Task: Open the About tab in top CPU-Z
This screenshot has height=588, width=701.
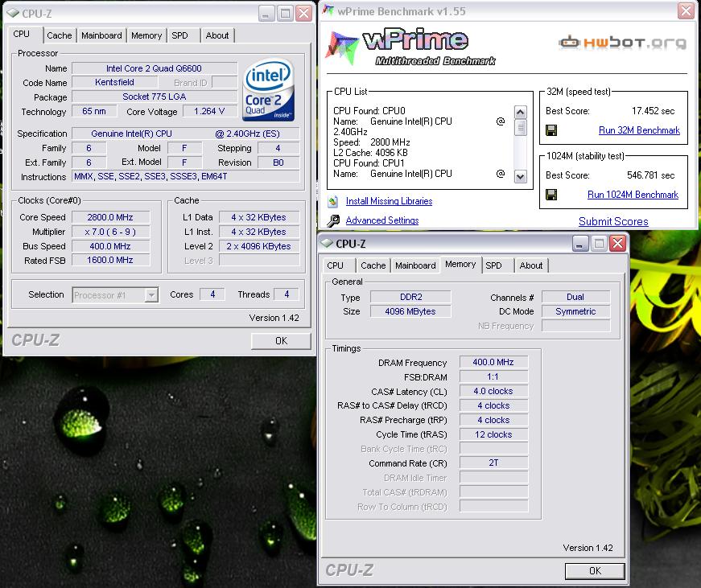Action: click(217, 35)
